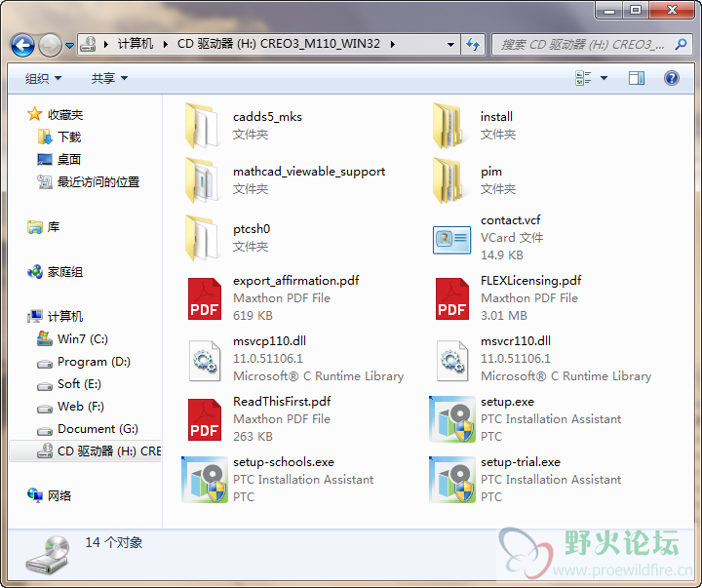Open the 共享 menu
Image resolution: width=702 pixels, height=588 pixels.
point(109,78)
